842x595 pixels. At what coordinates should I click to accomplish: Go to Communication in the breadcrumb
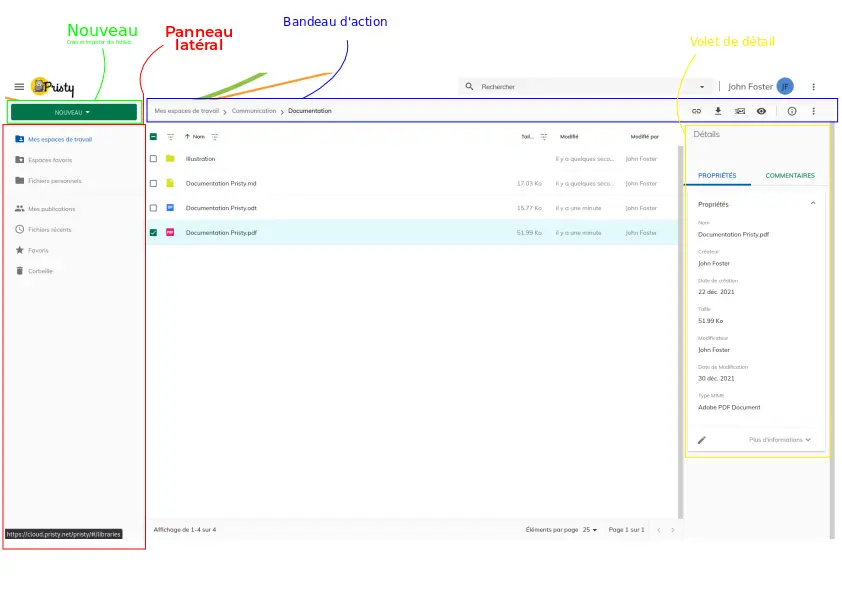point(254,111)
